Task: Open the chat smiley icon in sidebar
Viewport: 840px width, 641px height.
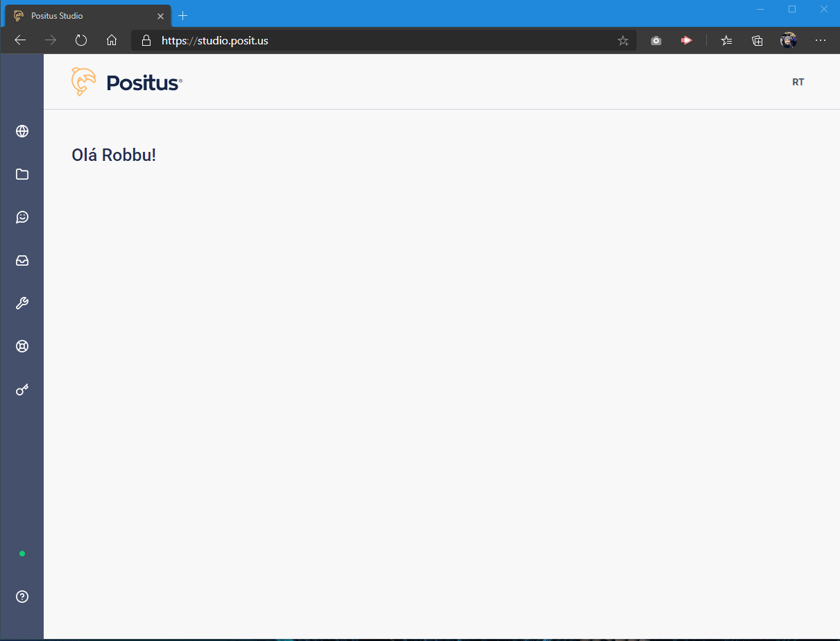Action: 22,217
